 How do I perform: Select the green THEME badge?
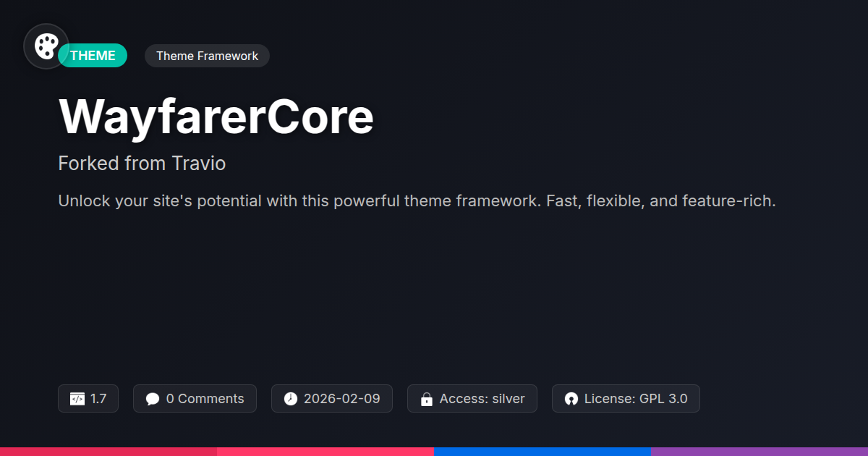tap(93, 56)
